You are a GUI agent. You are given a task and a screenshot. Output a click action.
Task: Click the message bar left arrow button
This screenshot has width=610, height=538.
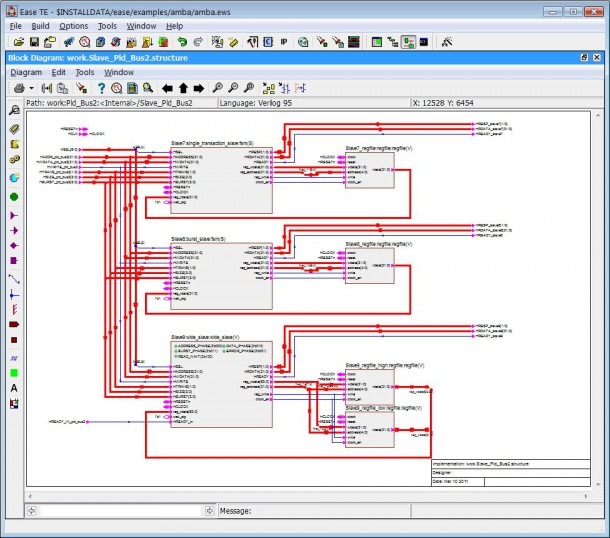coord(32,511)
